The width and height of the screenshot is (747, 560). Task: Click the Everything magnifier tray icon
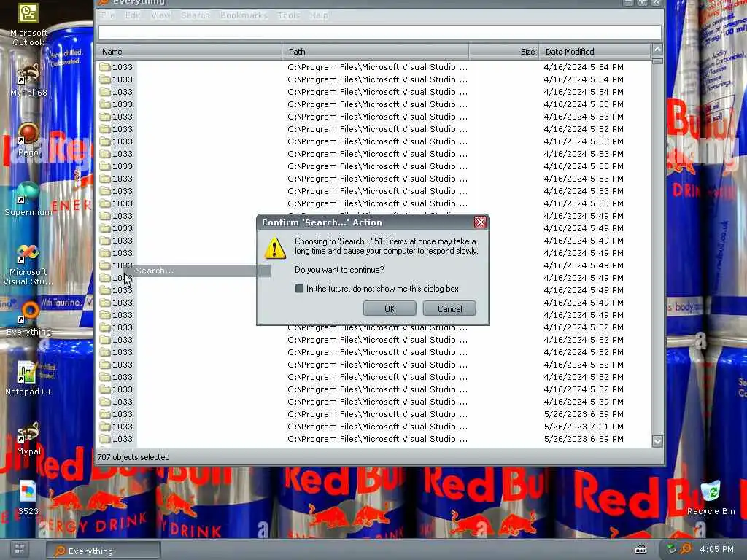(686, 550)
